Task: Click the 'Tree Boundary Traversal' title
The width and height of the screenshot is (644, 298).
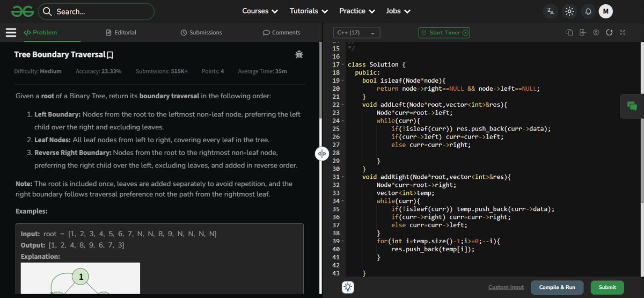Action: point(60,55)
